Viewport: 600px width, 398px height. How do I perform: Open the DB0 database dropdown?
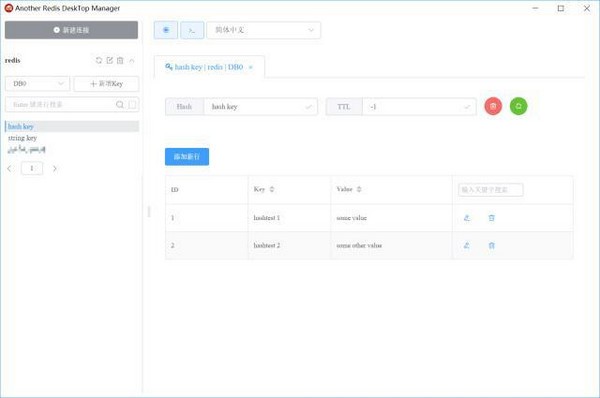coord(38,83)
